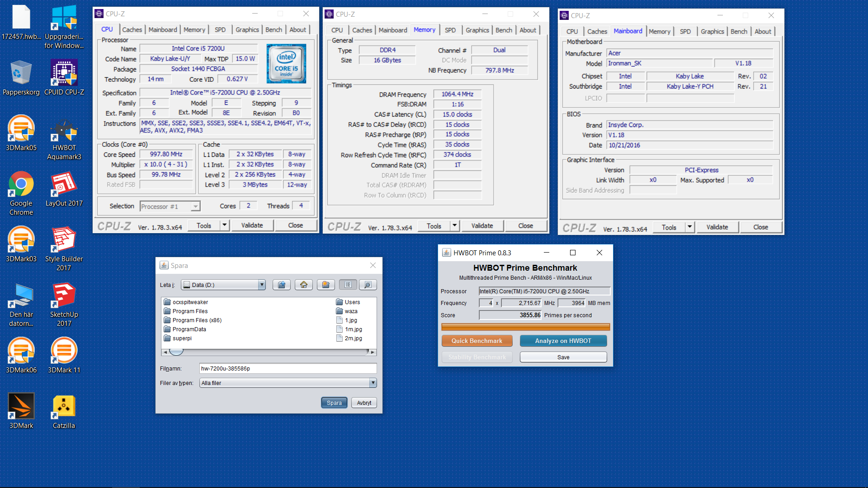Create a new folder in Spara dialog
Screen dimensions: 868x488
coord(325,285)
